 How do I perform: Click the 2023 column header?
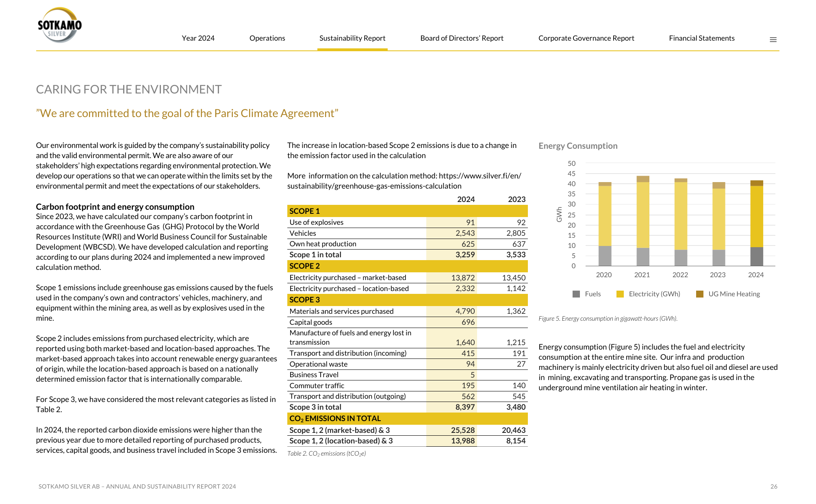point(517,200)
